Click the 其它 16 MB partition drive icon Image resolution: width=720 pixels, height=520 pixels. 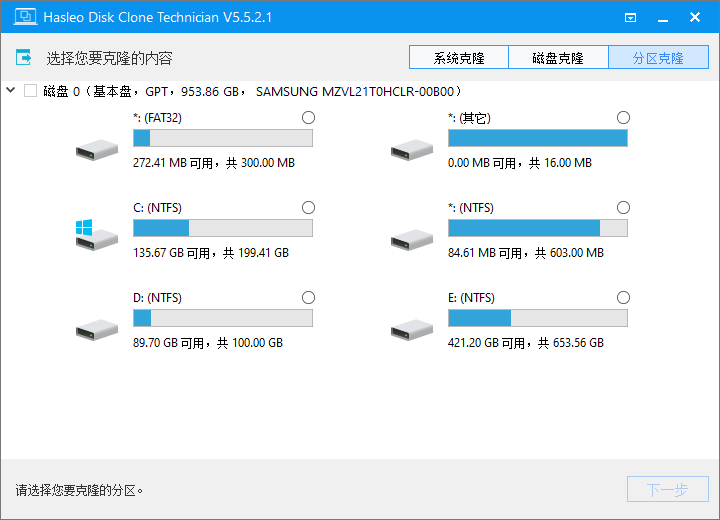pos(411,150)
